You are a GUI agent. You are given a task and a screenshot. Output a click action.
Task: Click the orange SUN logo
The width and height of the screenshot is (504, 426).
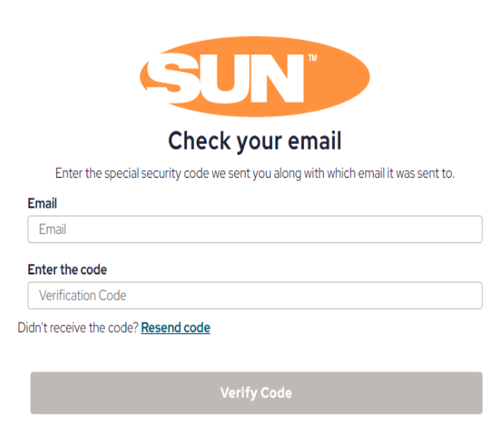click(254, 77)
